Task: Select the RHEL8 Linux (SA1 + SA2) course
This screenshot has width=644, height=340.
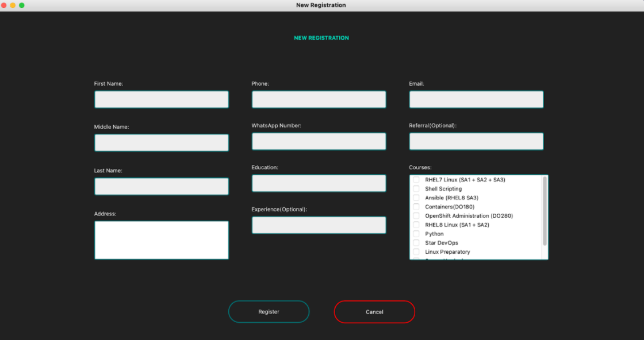Action: point(416,225)
